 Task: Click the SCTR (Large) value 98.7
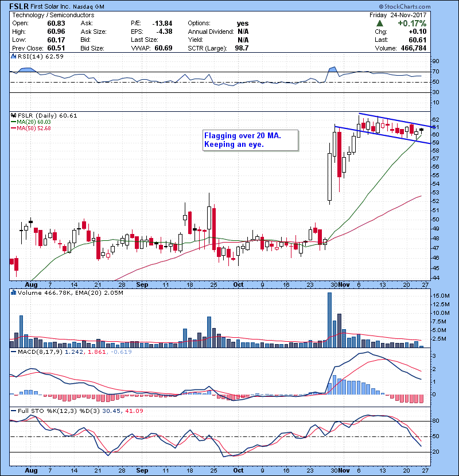pyautogui.click(x=242, y=48)
